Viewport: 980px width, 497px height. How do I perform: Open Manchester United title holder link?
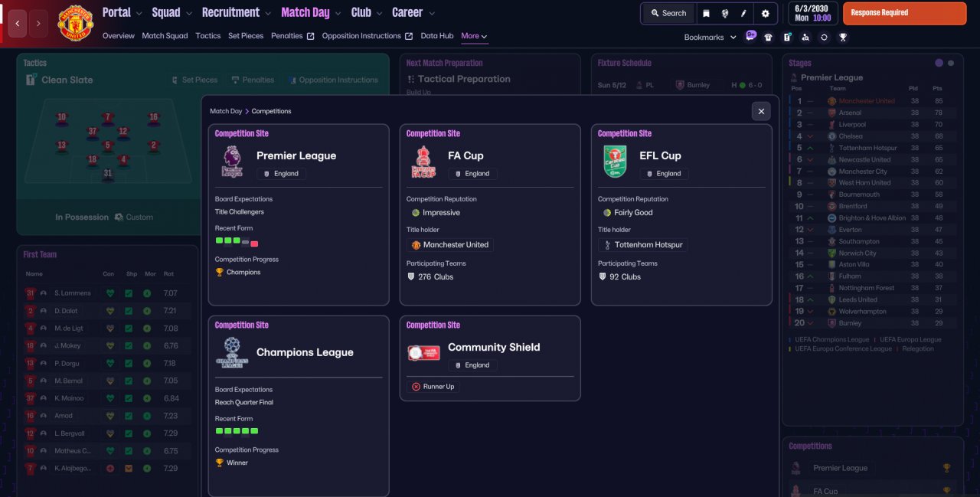(x=450, y=245)
